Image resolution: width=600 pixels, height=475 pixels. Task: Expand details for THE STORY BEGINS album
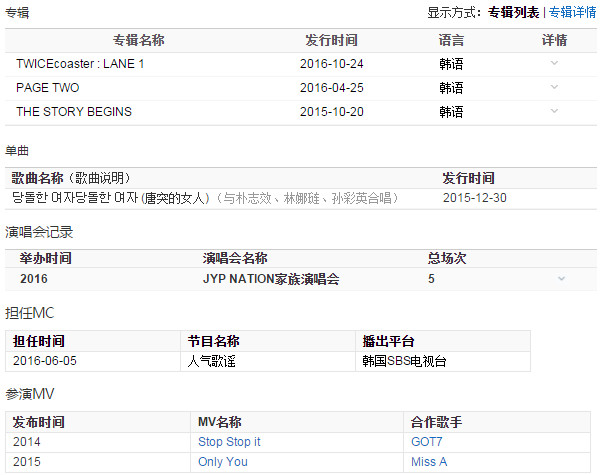coord(554,111)
